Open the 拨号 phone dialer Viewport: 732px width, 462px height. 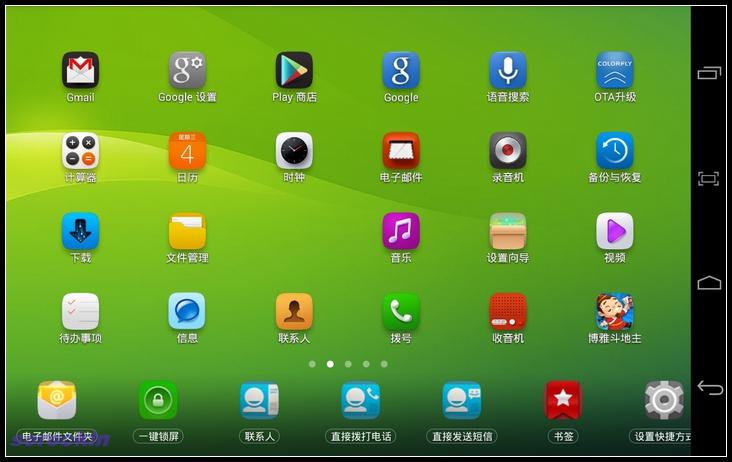coord(401,312)
